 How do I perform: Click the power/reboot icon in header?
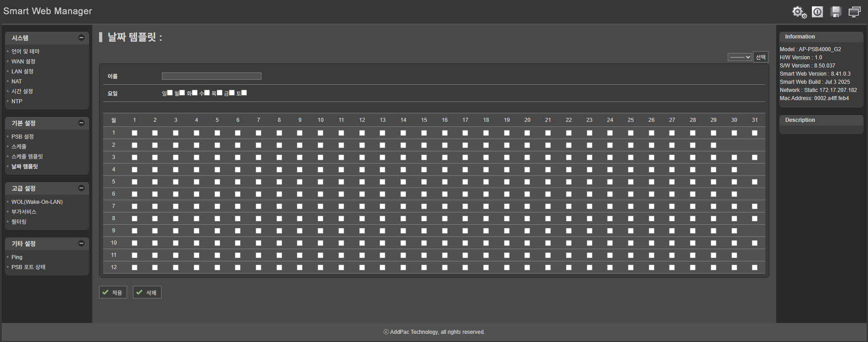tap(817, 12)
